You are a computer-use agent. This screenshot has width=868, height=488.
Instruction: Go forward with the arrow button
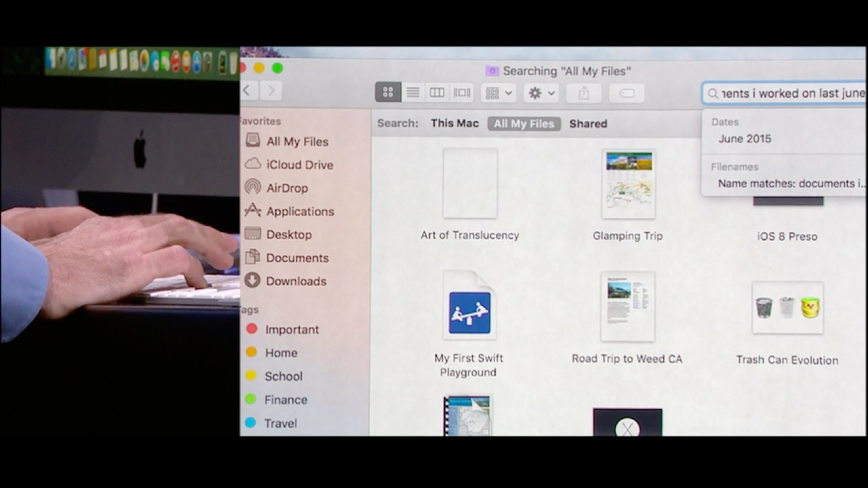coord(271,90)
